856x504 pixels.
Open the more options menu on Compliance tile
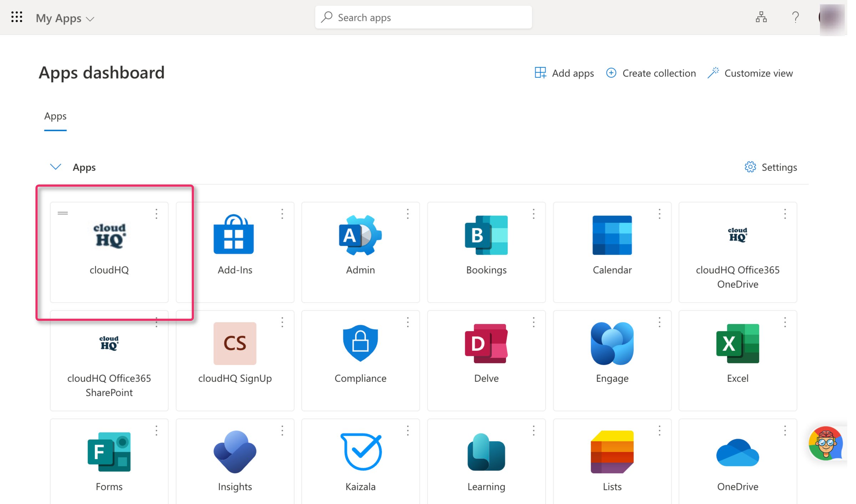click(408, 322)
